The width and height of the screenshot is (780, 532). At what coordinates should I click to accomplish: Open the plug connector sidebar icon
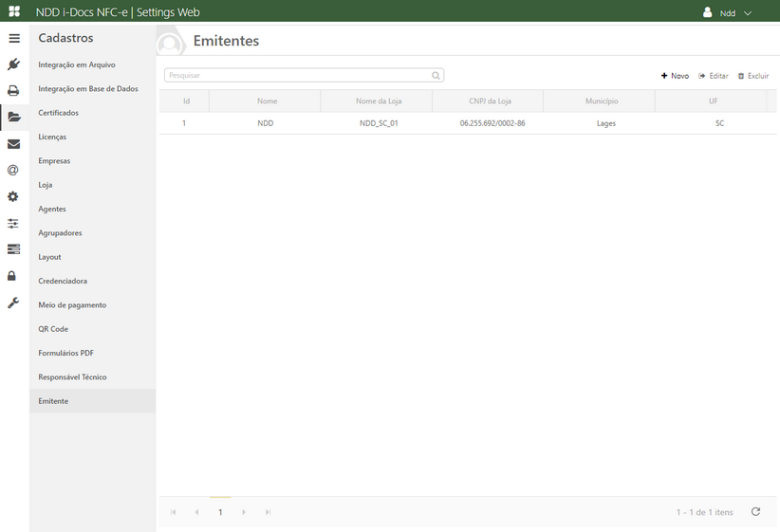click(x=13, y=64)
